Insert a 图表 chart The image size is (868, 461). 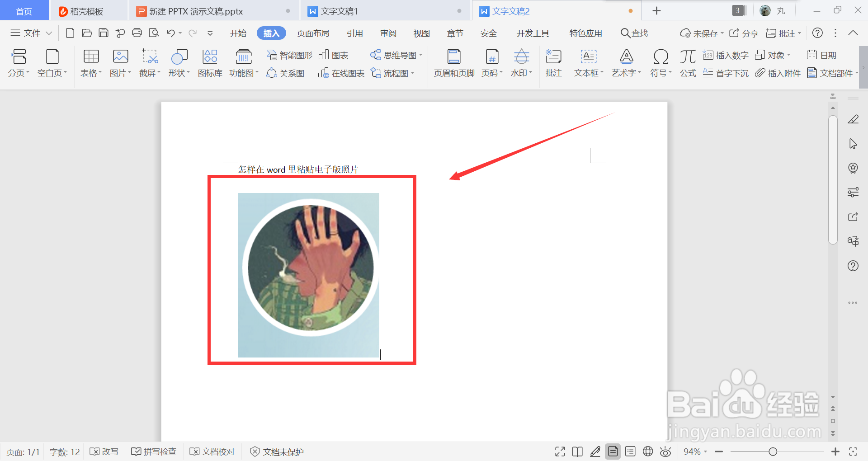(333, 55)
